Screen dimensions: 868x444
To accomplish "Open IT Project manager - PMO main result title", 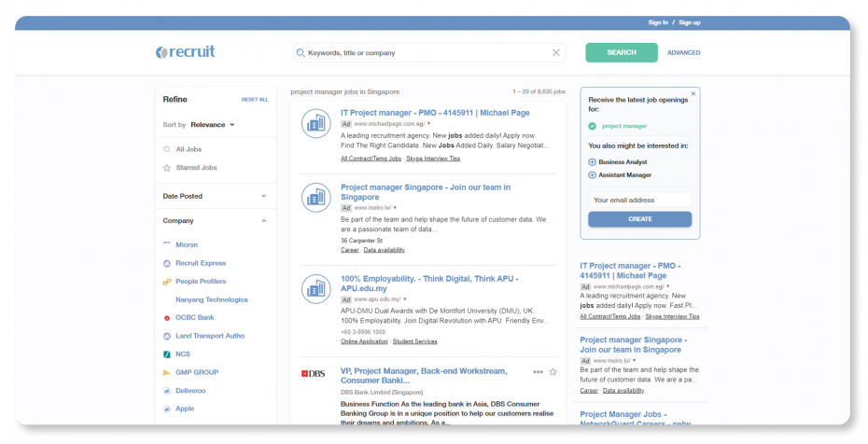I will [435, 113].
